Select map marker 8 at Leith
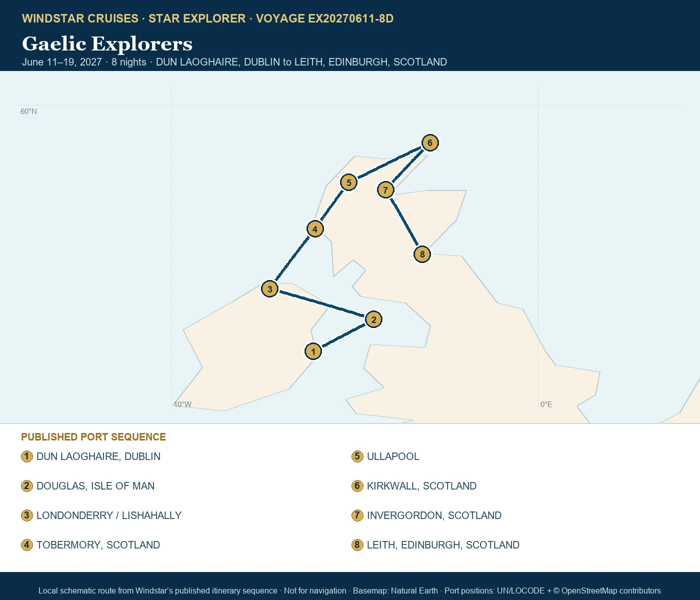 point(422,254)
